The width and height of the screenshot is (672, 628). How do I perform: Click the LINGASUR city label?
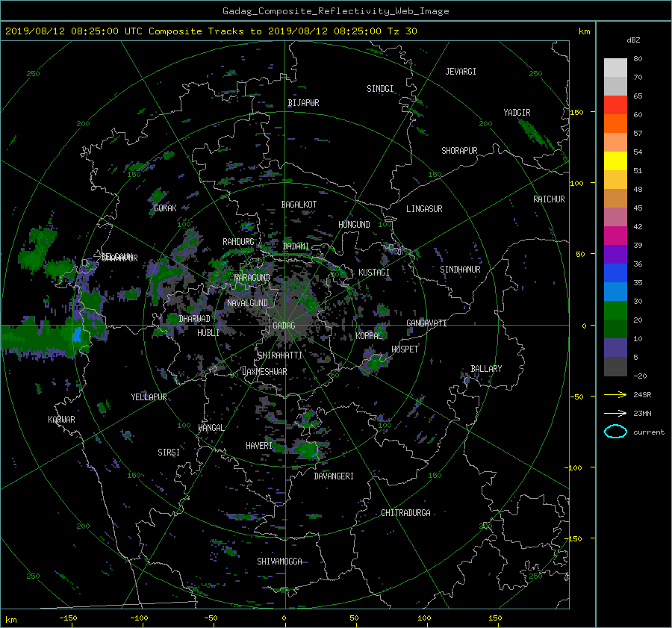pos(424,209)
